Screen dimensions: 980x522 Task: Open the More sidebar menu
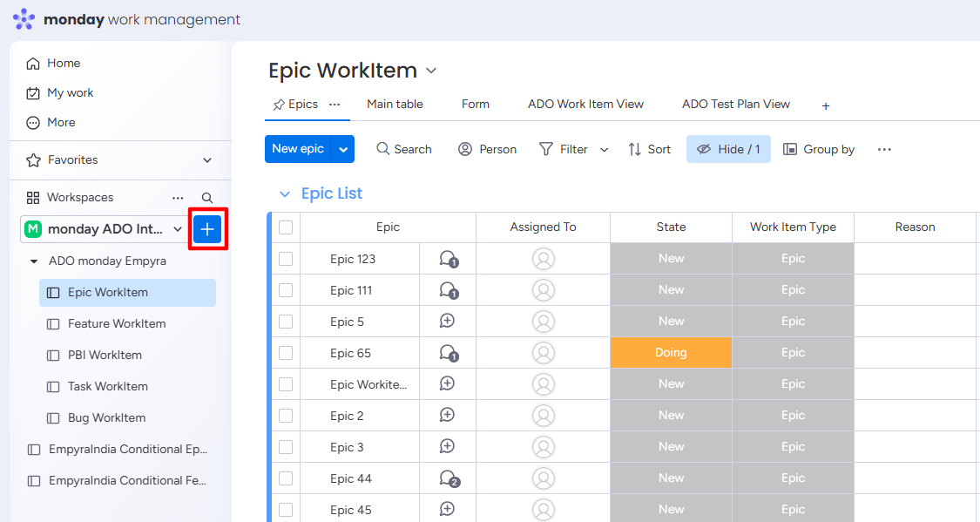[x=51, y=123]
